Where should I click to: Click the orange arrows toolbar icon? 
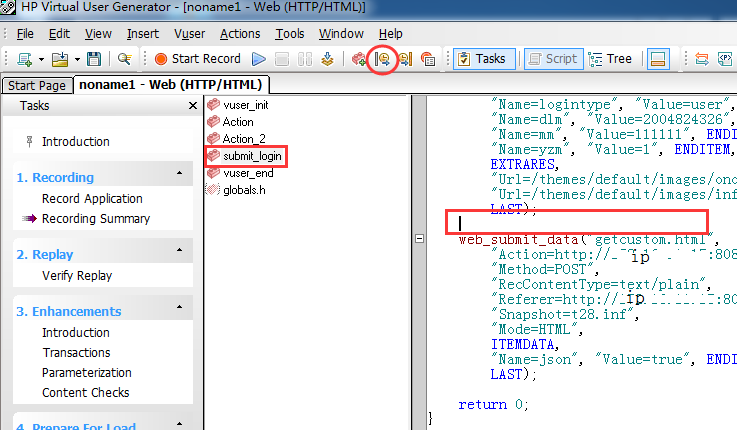pyautogui.click(x=702, y=59)
